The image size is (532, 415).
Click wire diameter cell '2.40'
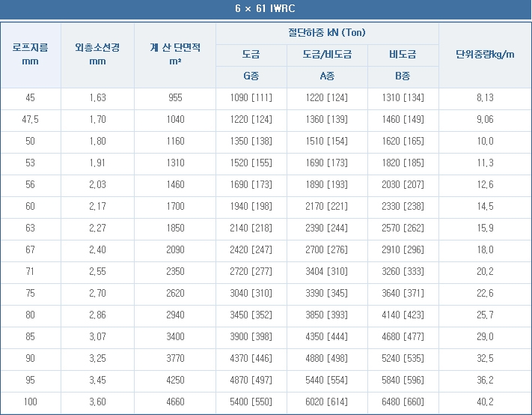[97, 249]
